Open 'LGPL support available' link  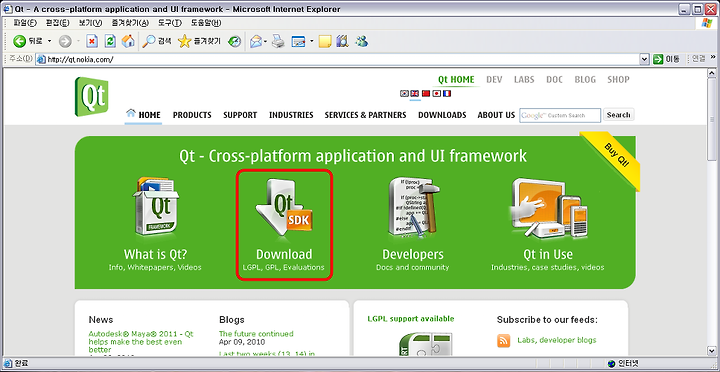[x=411, y=319]
